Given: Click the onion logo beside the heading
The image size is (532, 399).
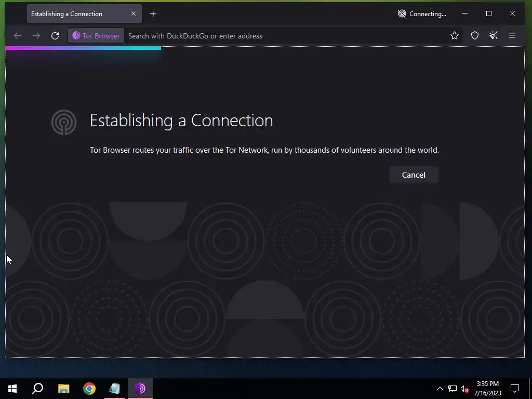Looking at the screenshot, I should click(64, 122).
